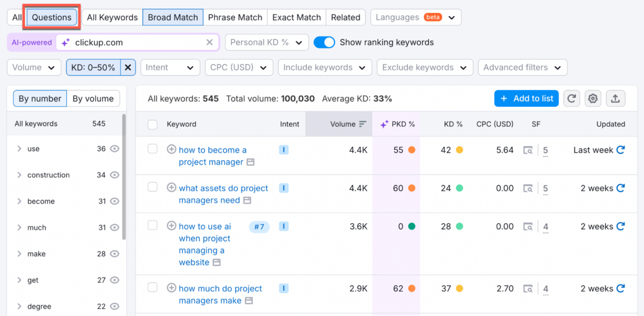Switch to Exact Match tab

pyautogui.click(x=296, y=17)
